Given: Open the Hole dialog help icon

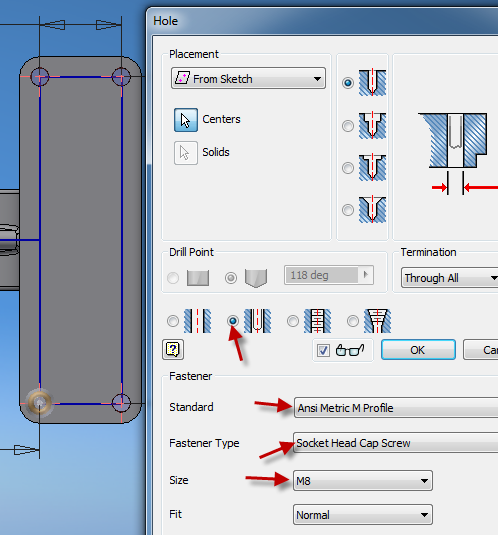Looking at the screenshot, I should 173,349.
